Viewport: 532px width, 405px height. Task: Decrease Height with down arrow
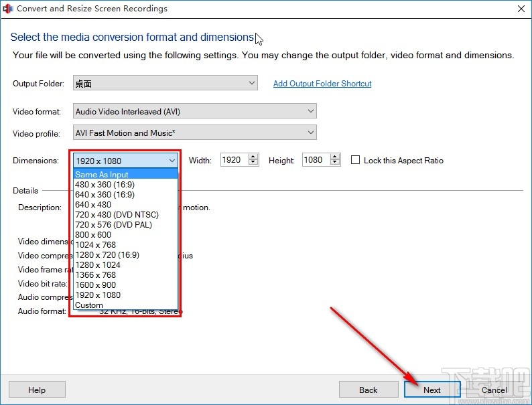click(x=335, y=163)
